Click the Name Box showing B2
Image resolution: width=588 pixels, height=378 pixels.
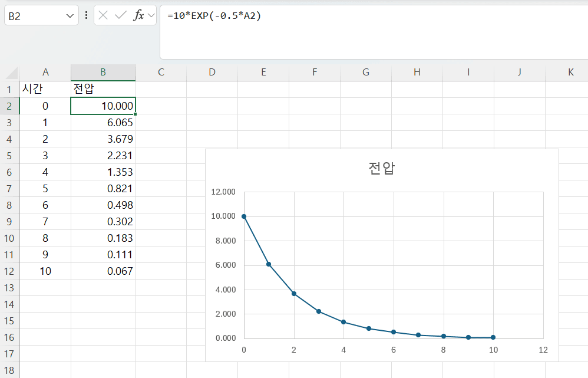pyautogui.click(x=35, y=16)
